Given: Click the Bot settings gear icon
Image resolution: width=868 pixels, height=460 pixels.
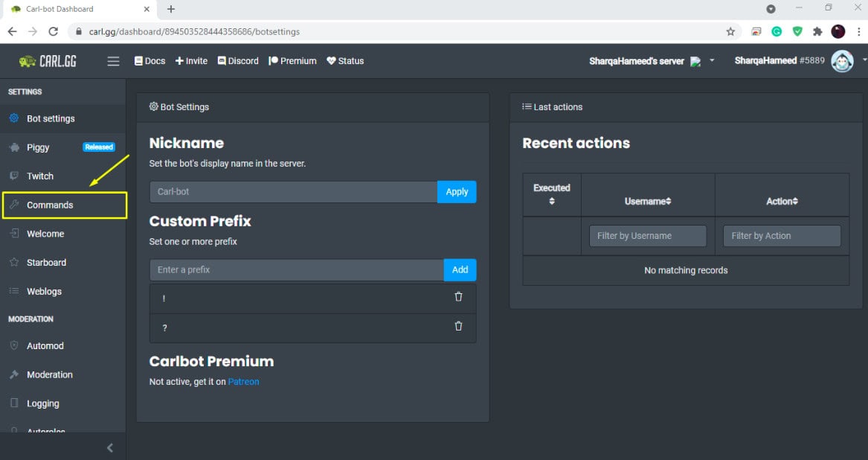Looking at the screenshot, I should click(x=14, y=118).
